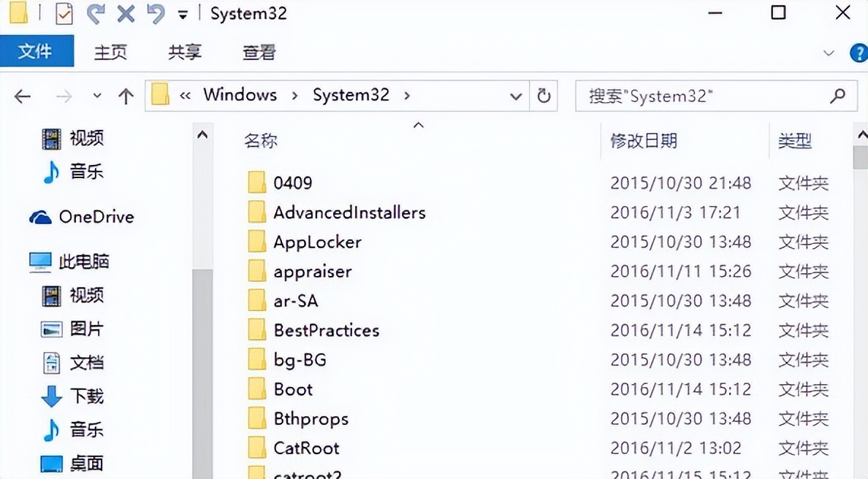
Task: Go up one folder level
Action: pos(126,96)
